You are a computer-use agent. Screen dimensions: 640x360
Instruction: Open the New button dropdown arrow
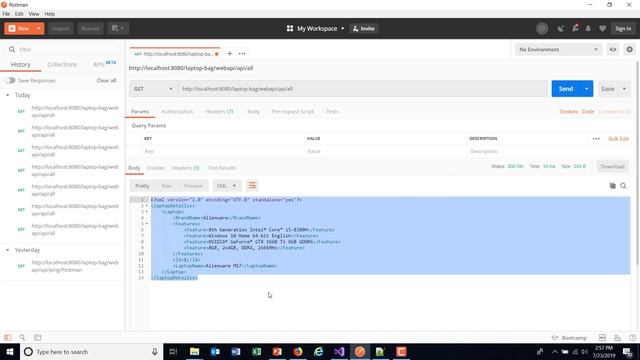[x=38, y=29]
